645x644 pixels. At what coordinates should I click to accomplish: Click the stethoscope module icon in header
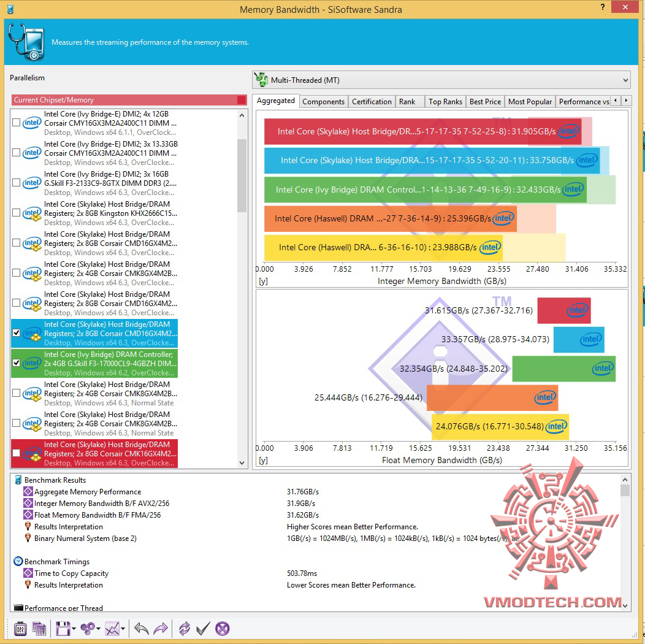tap(26, 42)
